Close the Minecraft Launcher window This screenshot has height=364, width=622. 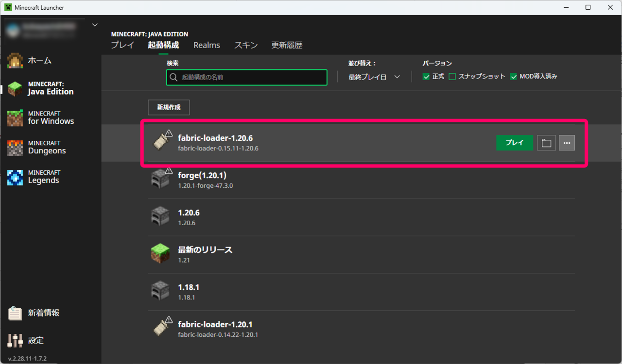click(610, 7)
